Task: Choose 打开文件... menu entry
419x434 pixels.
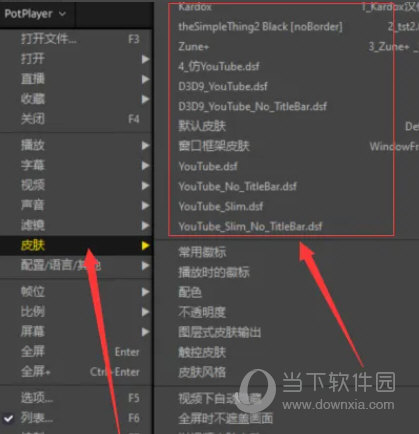Action: coord(76,39)
